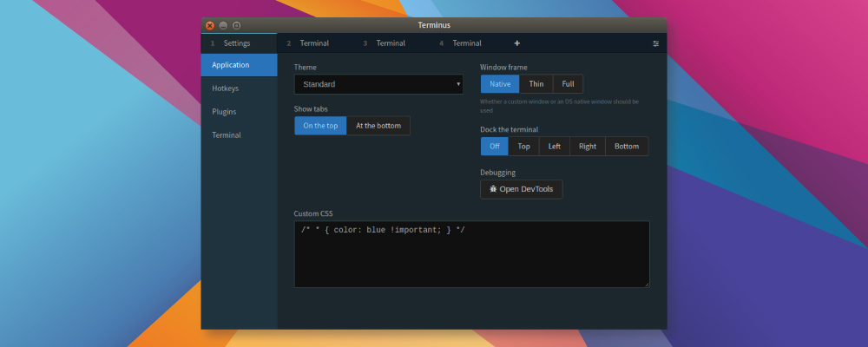Viewport: 868px width, 347px height.
Task: Set window frame to Native
Action: [x=500, y=84]
